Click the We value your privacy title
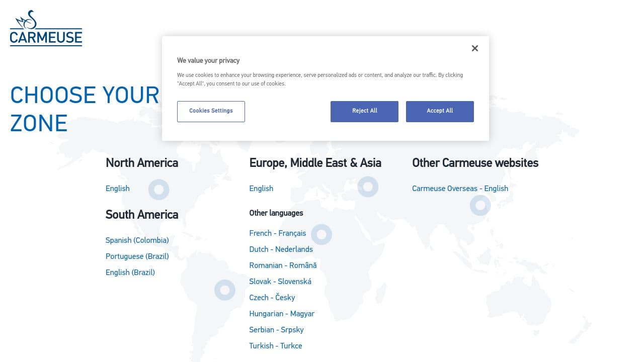644x362 pixels. coord(208,60)
